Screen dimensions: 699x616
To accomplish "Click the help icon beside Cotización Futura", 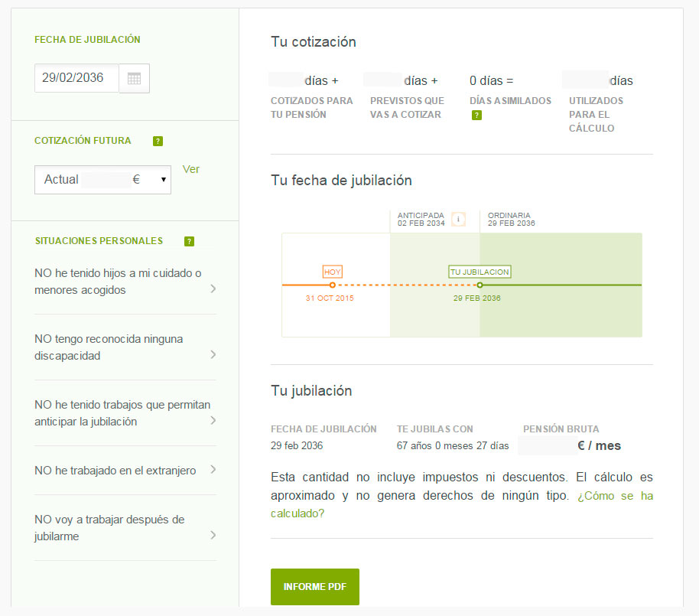I will (158, 141).
